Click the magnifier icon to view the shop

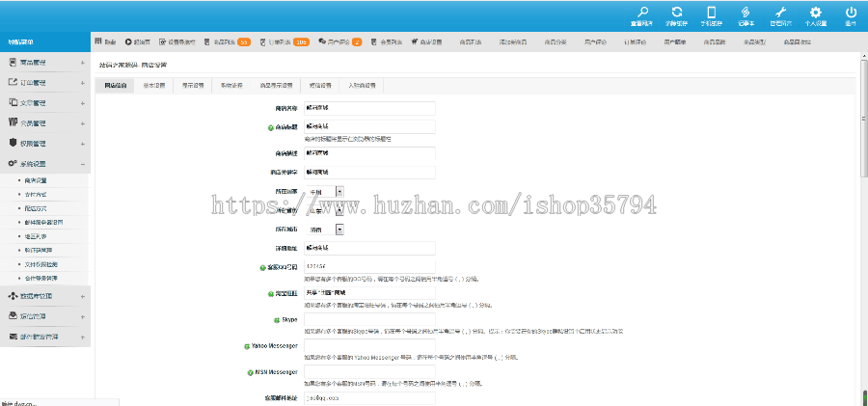(x=642, y=13)
